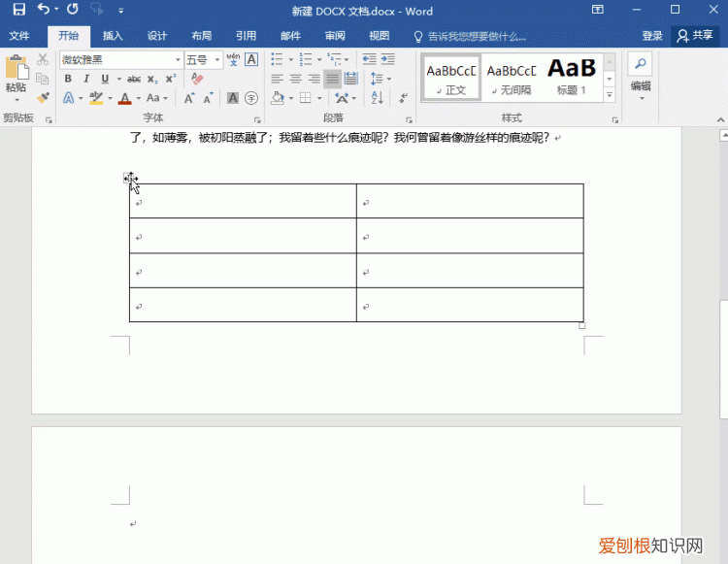Viewport: 728px width, 564px height.
Task: Expand multilevel list dropdown
Action: pyautogui.click(x=347, y=59)
